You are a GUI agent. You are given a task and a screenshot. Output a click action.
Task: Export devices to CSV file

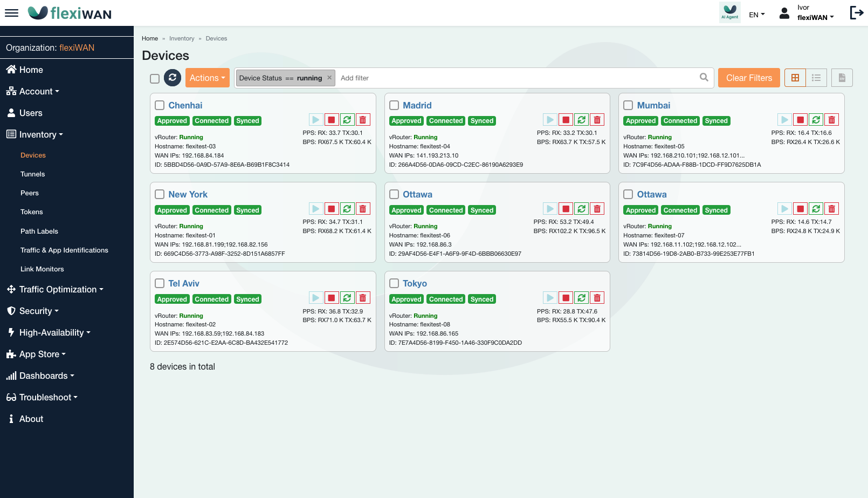click(x=842, y=78)
